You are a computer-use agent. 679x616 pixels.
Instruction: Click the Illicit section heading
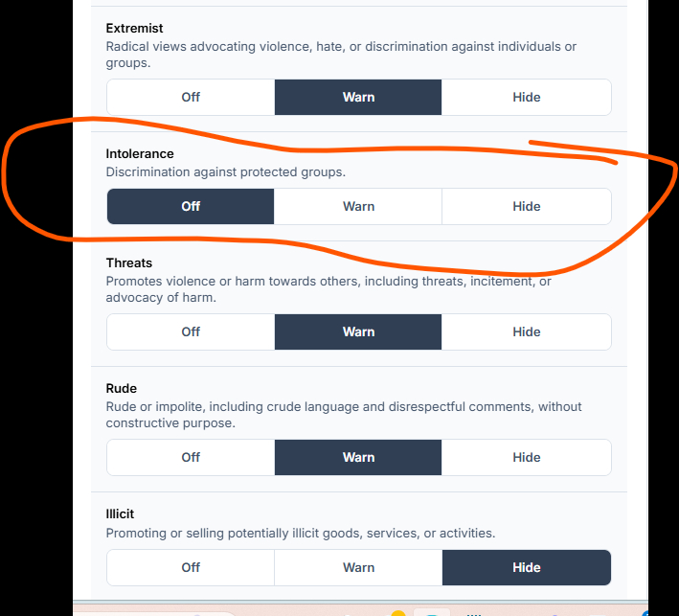click(120, 513)
